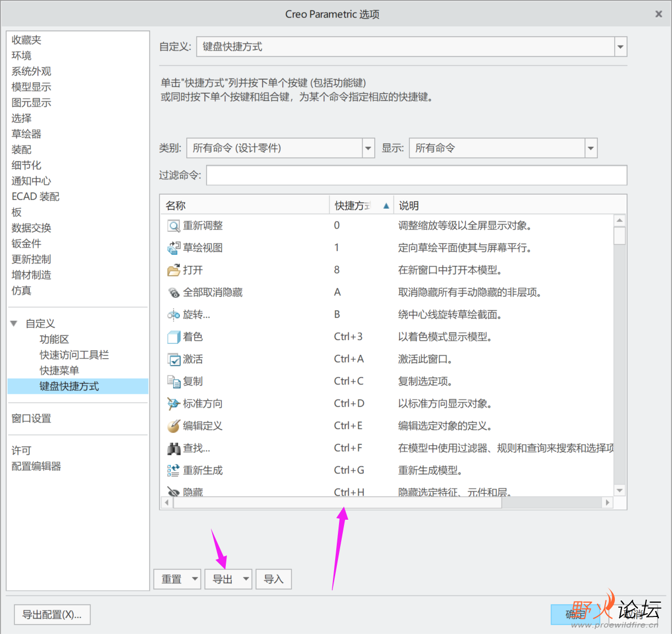672x634 pixels.
Task: Select 功能区 under 自定义
Action: (x=54, y=340)
